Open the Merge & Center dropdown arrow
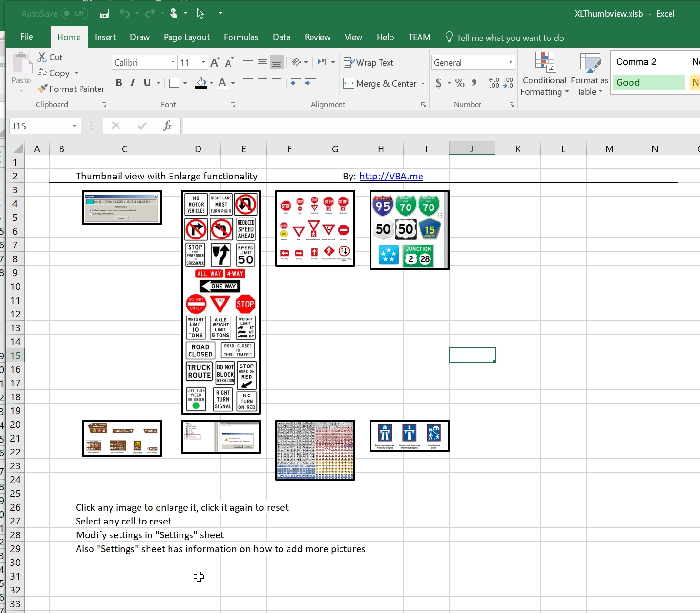This screenshot has height=613, width=700. pyautogui.click(x=423, y=84)
